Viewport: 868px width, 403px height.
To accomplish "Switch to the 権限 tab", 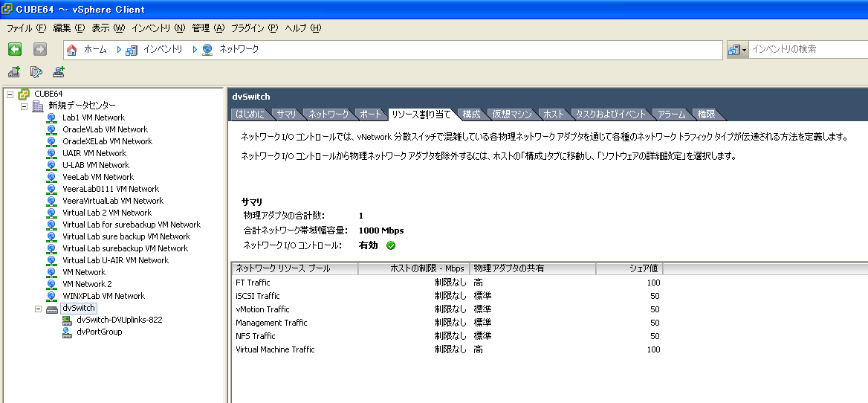I will click(x=706, y=115).
